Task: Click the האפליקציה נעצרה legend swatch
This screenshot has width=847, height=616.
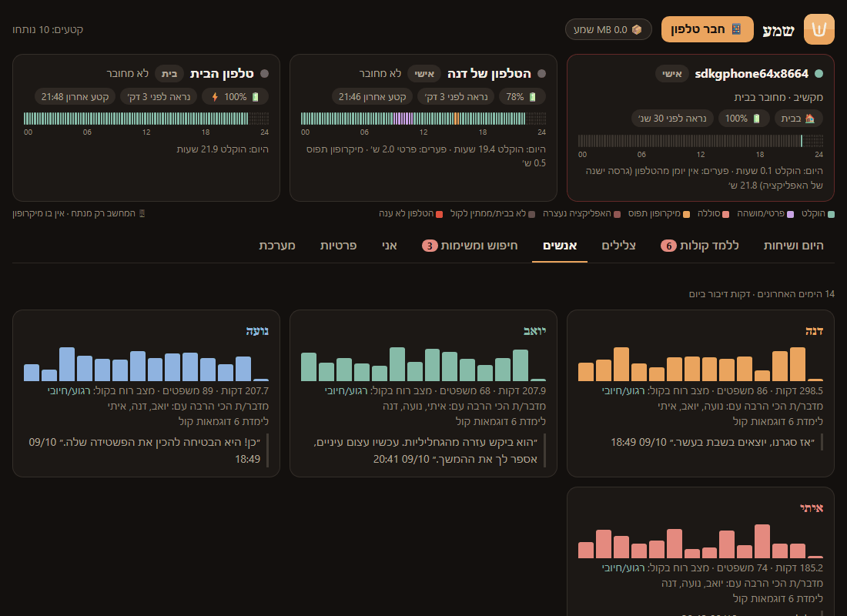Action: (x=617, y=214)
